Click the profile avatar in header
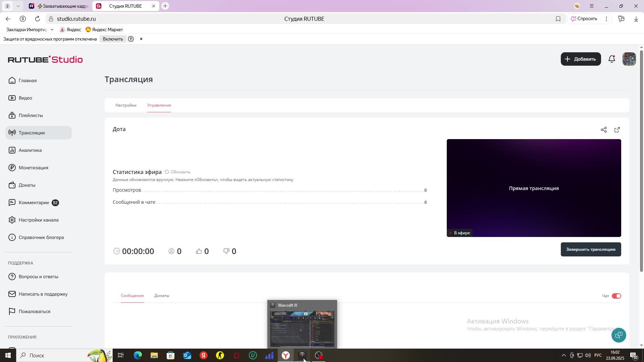The image size is (644, 362). pyautogui.click(x=629, y=59)
